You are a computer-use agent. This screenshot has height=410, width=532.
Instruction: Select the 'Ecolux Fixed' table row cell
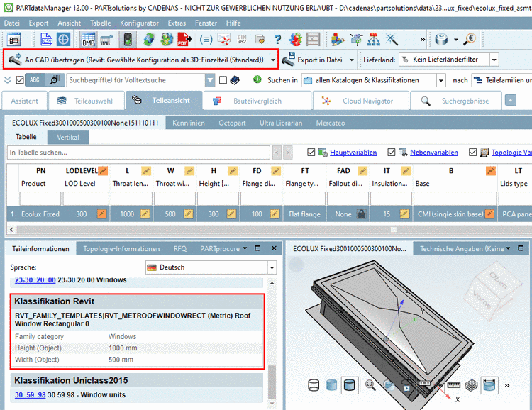click(x=40, y=214)
